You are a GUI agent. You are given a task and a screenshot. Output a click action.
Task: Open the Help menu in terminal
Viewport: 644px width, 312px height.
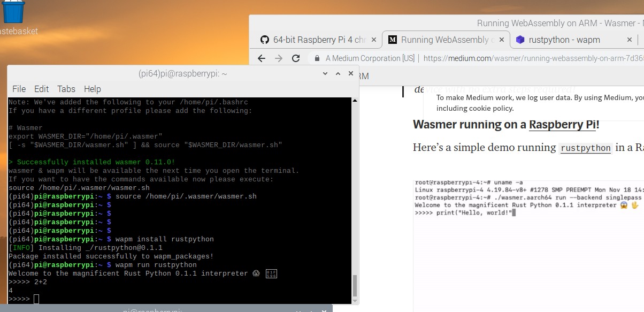[x=93, y=89]
